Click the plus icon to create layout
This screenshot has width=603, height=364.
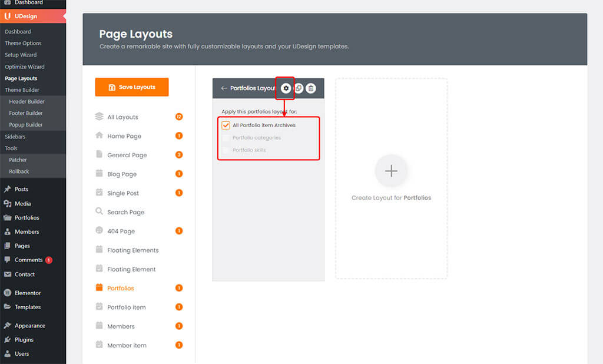391,171
